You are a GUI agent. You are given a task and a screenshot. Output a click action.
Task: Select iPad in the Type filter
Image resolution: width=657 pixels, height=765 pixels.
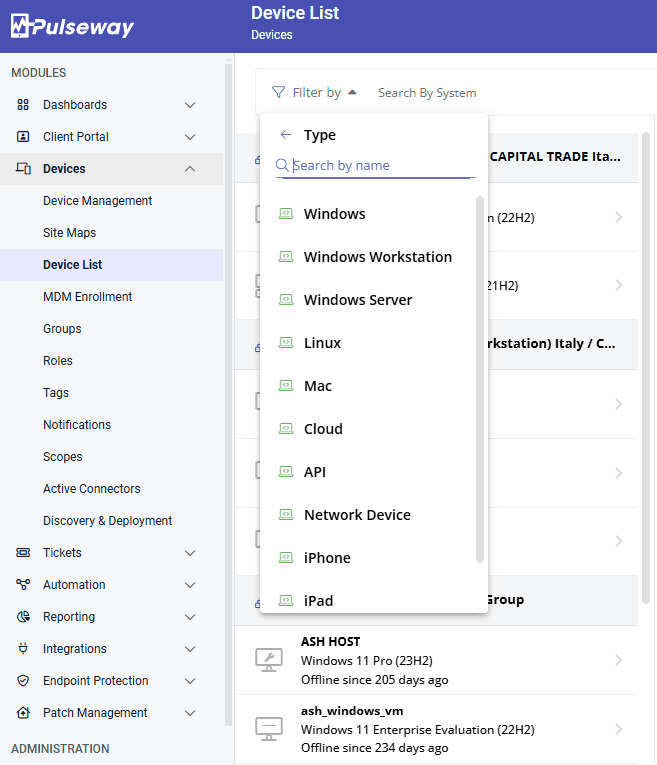coord(319,601)
